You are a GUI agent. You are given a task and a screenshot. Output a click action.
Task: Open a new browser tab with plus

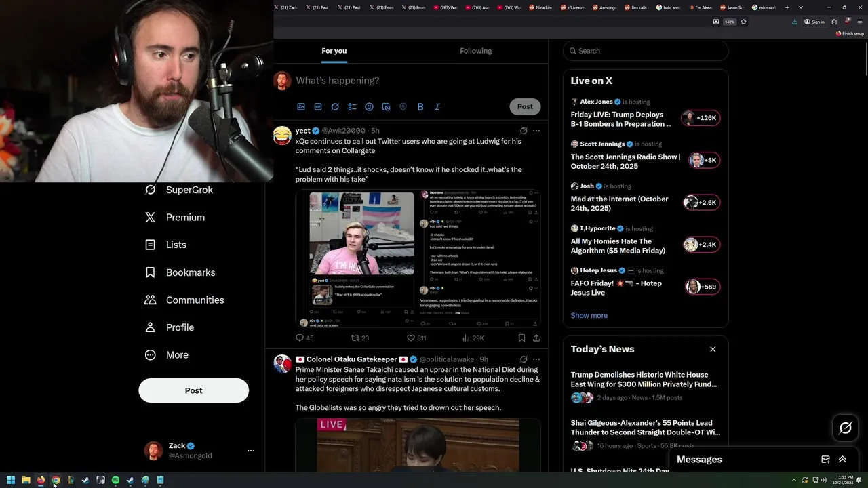tap(787, 7)
